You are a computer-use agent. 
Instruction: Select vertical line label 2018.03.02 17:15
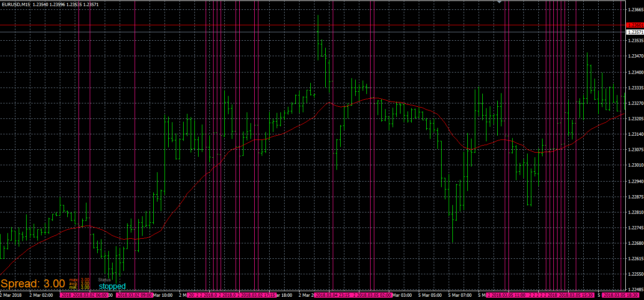coord(257,295)
